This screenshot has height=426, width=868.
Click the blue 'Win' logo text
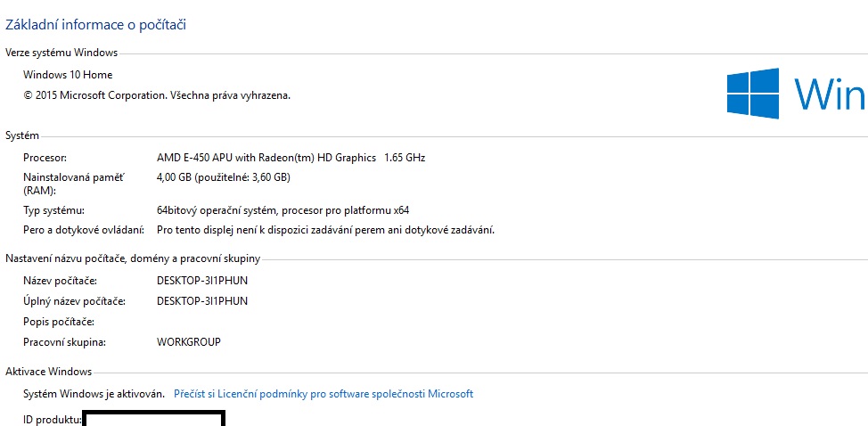coord(830,94)
